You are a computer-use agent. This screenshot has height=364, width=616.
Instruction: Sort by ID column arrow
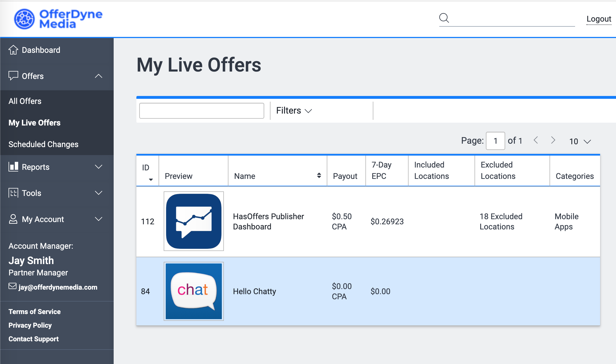(151, 179)
